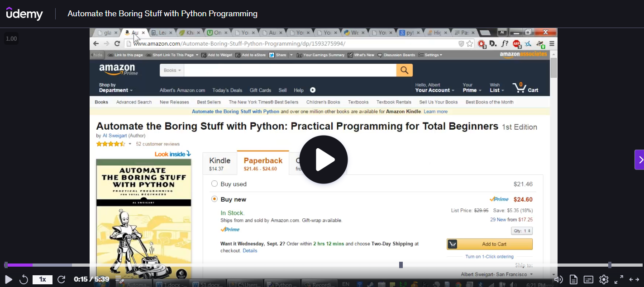
Task: Expand the star rating dropdown arrow
Action: (130, 144)
